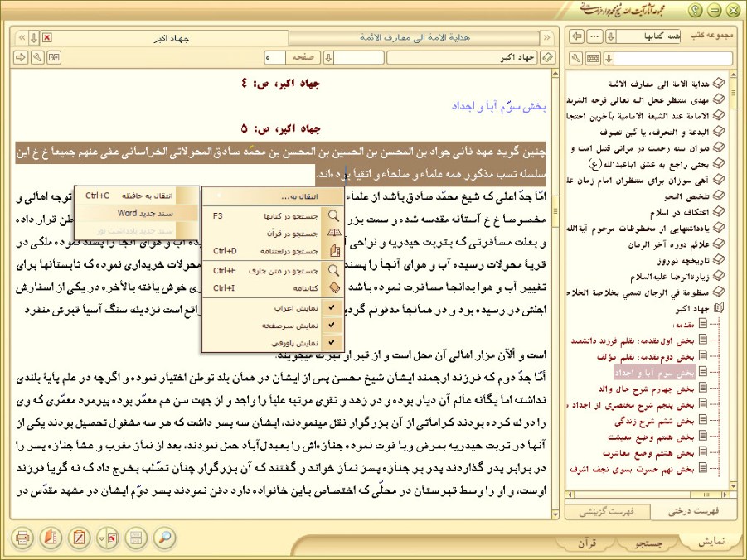Viewport: 747px width, 560px height.
Task: Open the dictionary book icon in bottom toolbar
Action: tap(51, 538)
